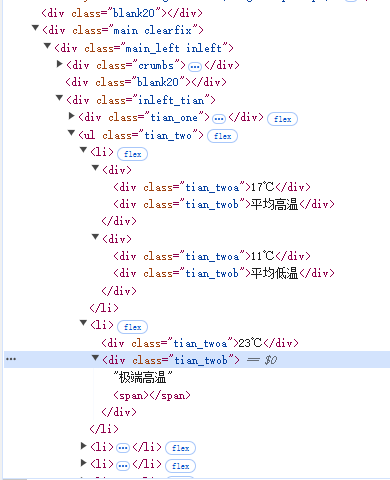Collapse the main_left inleft div
The height and width of the screenshot is (480, 390).
coord(47,46)
